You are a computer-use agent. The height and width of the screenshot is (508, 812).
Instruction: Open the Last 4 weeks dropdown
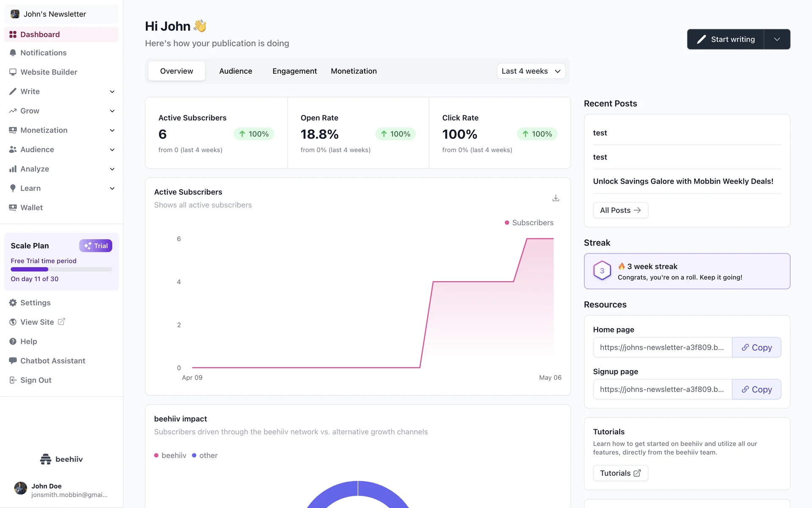531,71
